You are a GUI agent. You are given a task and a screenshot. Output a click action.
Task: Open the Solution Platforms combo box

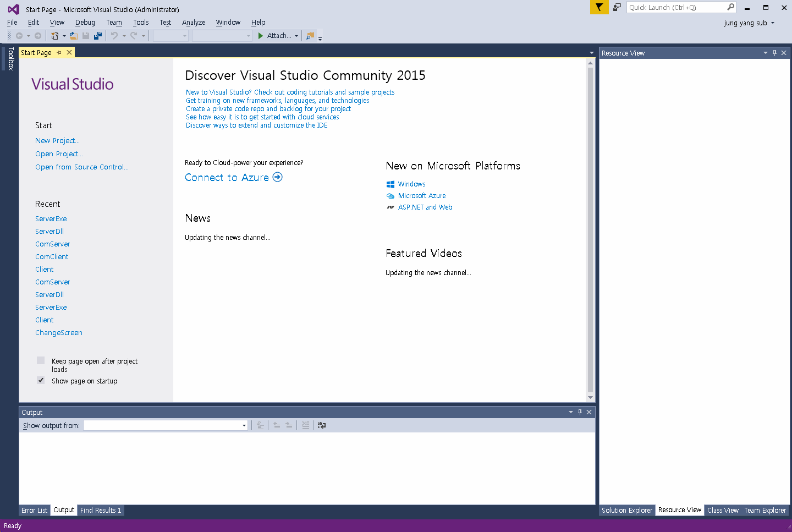pyautogui.click(x=222, y=36)
